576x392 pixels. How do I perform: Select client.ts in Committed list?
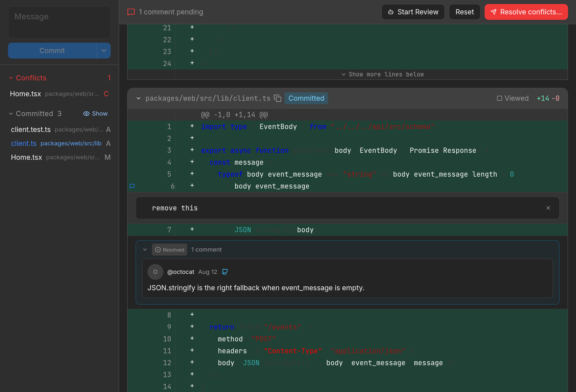pyautogui.click(x=59, y=143)
